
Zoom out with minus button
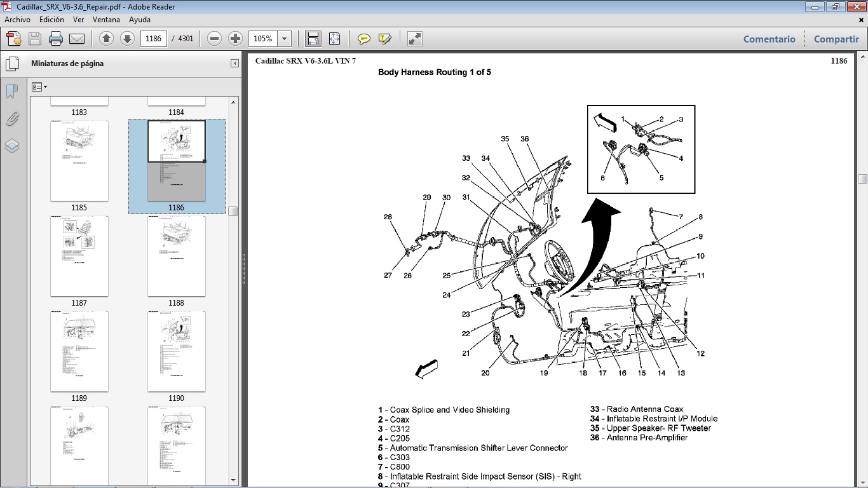[215, 39]
